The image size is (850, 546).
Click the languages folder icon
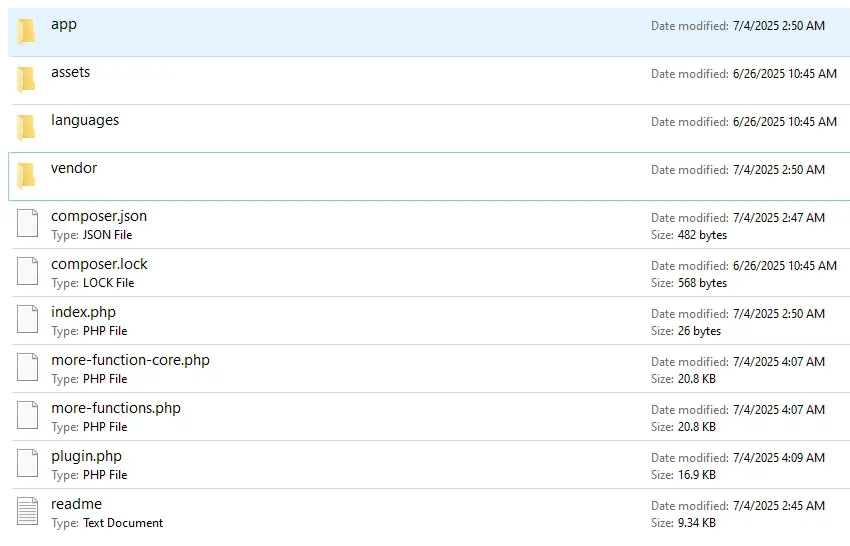(x=27, y=128)
